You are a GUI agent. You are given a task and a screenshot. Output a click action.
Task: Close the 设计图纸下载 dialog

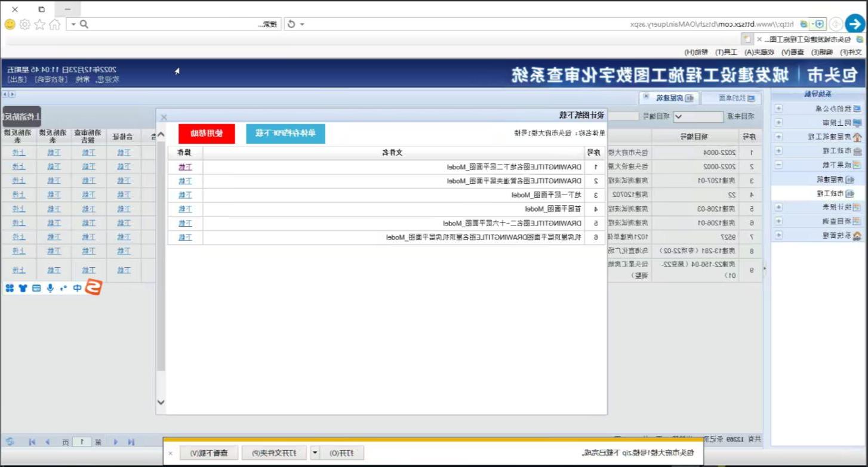coord(164,117)
